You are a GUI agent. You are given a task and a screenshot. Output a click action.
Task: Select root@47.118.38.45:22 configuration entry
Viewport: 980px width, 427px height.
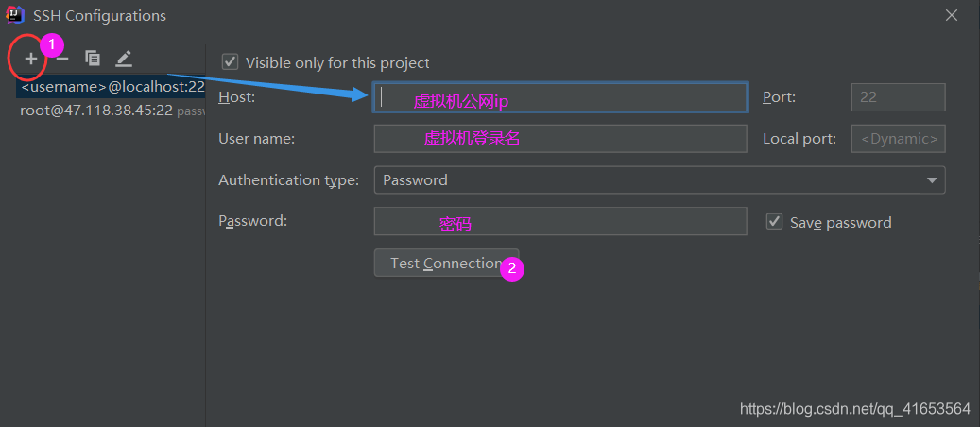point(111,111)
